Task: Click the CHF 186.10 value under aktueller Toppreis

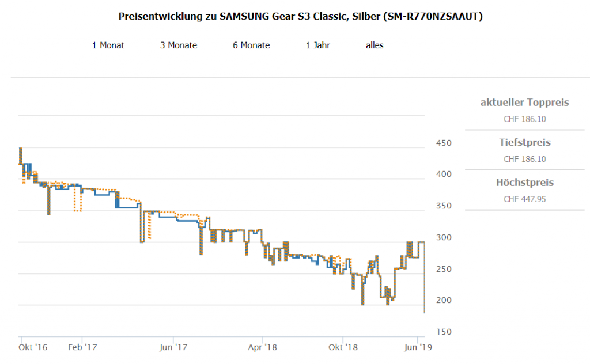Action: point(524,119)
